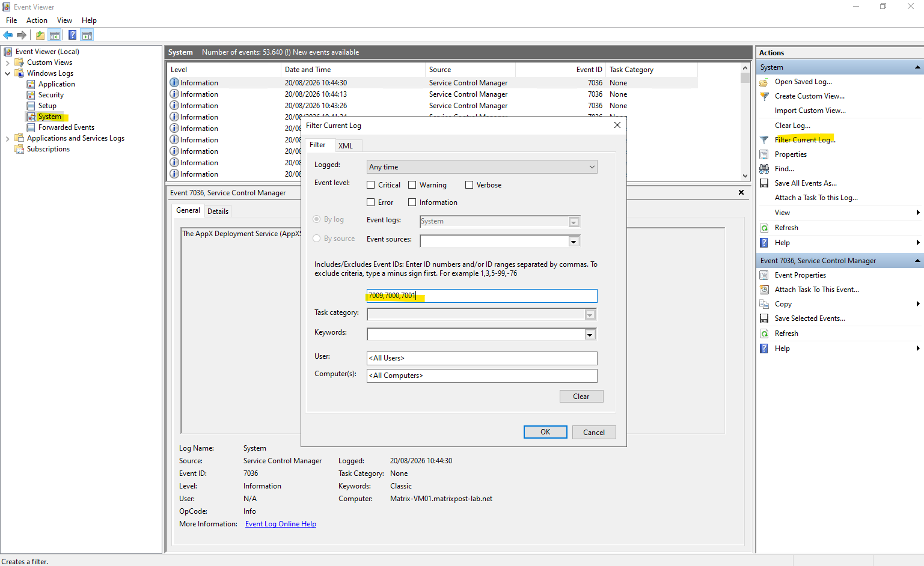Collapse the Event 7036 actions section
This screenshot has width=924, height=566.
coord(917,261)
